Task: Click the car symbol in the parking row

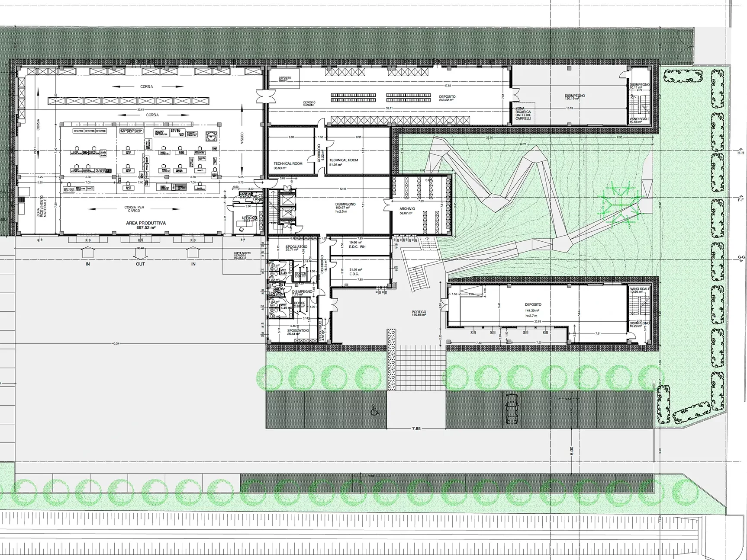Action: click(x=512, y=409)
